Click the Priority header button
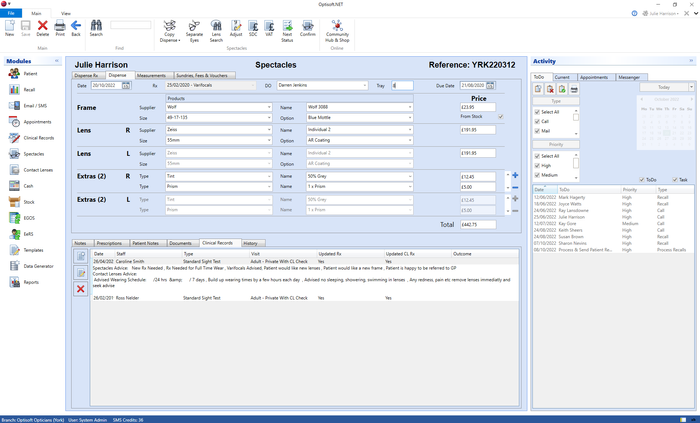 [556, 145]
